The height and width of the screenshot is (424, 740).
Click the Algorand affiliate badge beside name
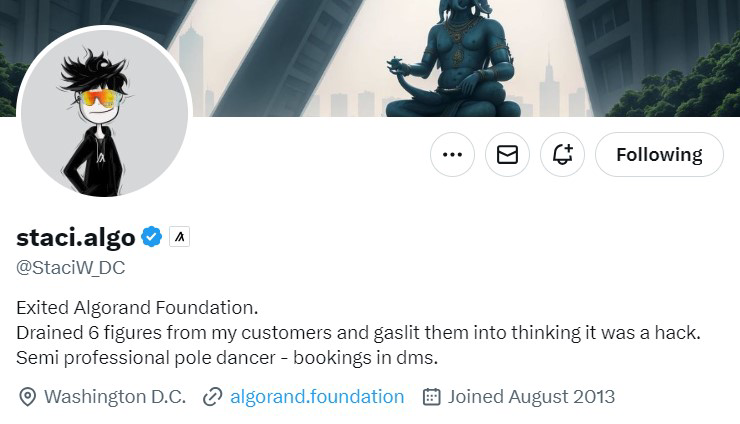click(x=179, y=237)
